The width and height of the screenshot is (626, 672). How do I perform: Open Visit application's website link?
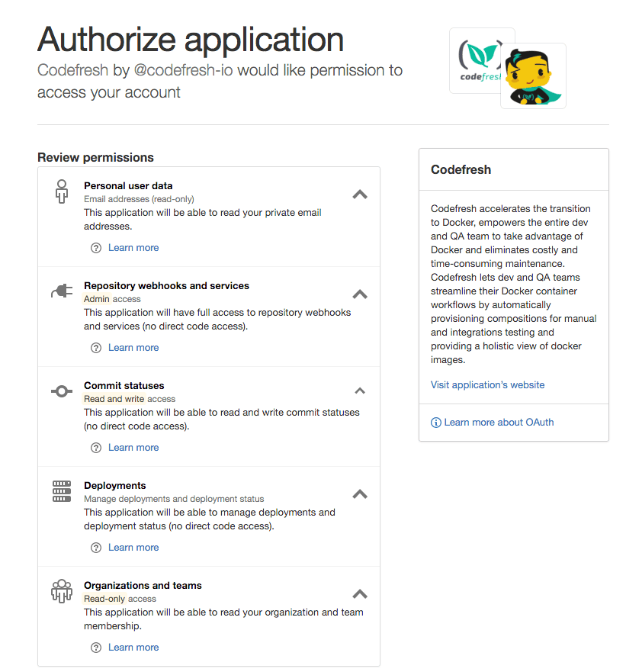tap(487, 384)
